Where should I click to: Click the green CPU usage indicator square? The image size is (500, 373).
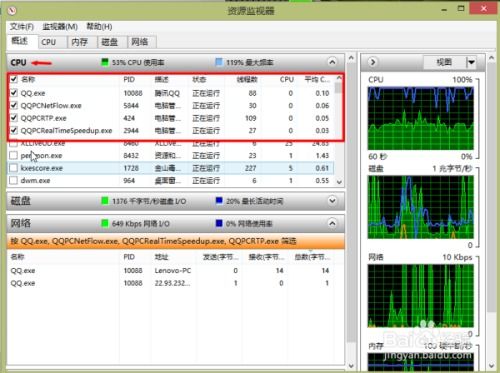tap(105, 62)
